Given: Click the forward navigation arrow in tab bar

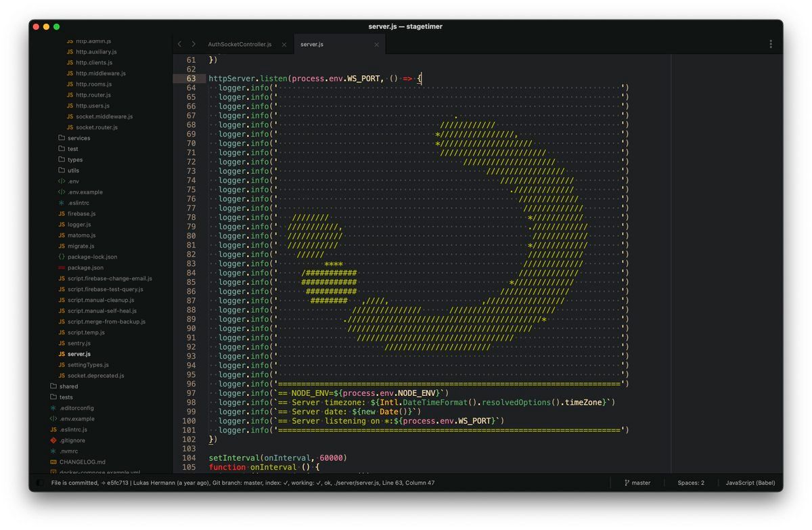Looking at the screenshot, I should pyautogui.click(x=194, y=44).
